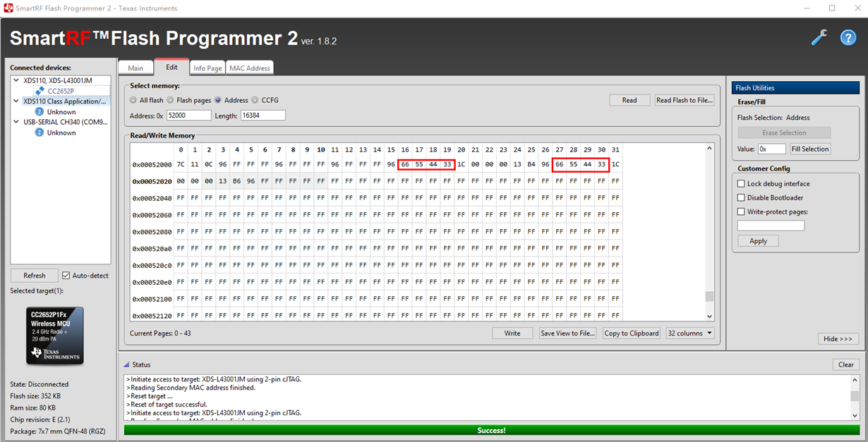Viewport: 868px width, 442px height.
Task: Click Copy to Clipboard button
Action: coord(632,333)
